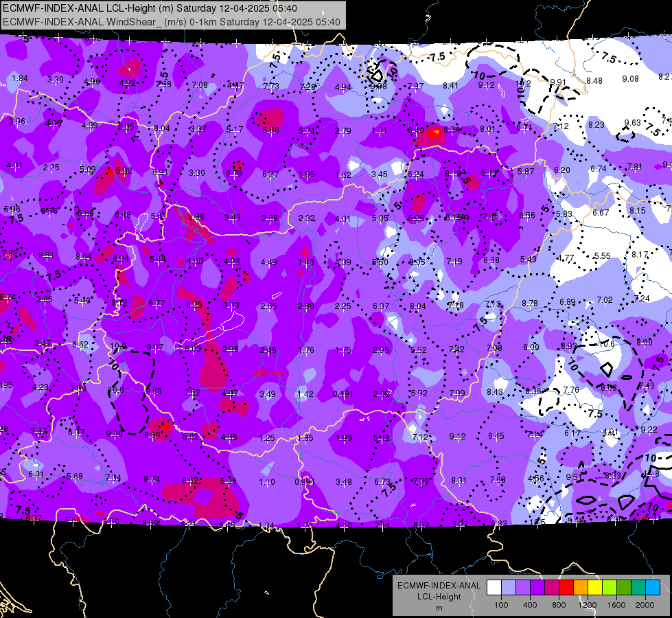Click the grid value 8.41
672x618 pixels.
click(x=450, y=86)
